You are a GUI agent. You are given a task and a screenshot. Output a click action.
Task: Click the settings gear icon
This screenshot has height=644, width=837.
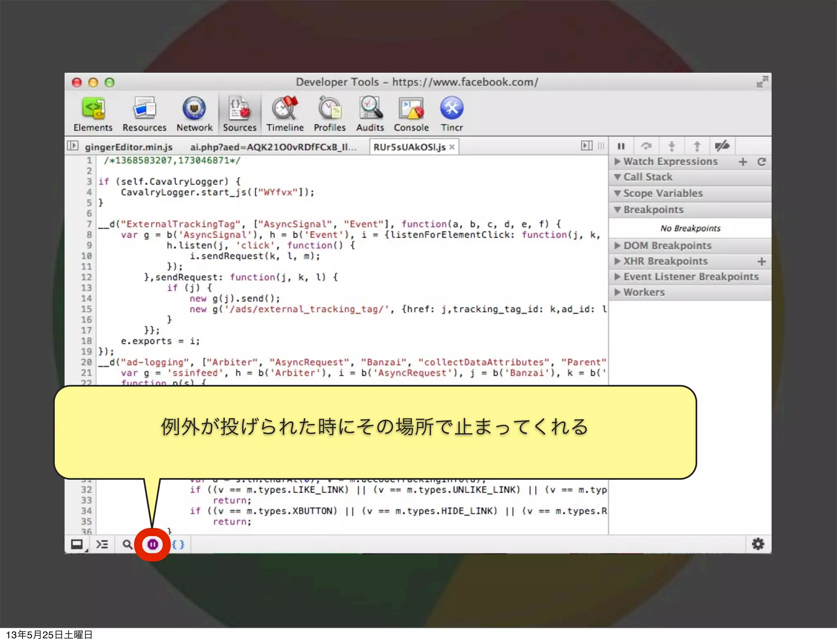758,544
